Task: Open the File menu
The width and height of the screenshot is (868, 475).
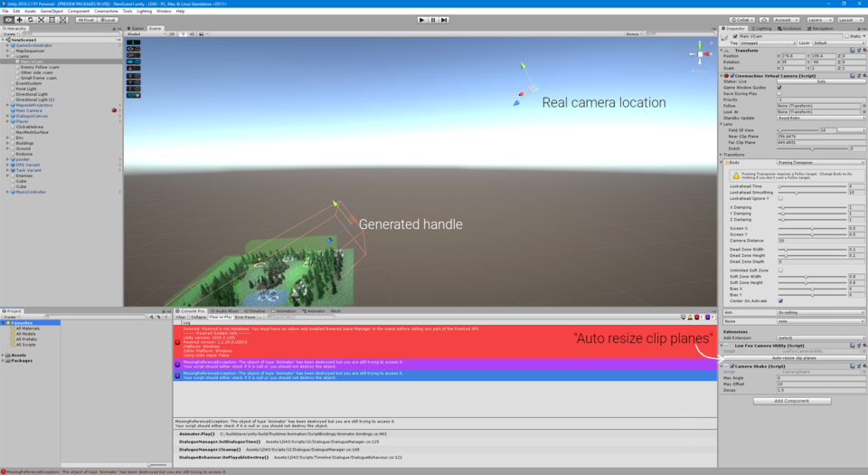Action: coord(5,11)
